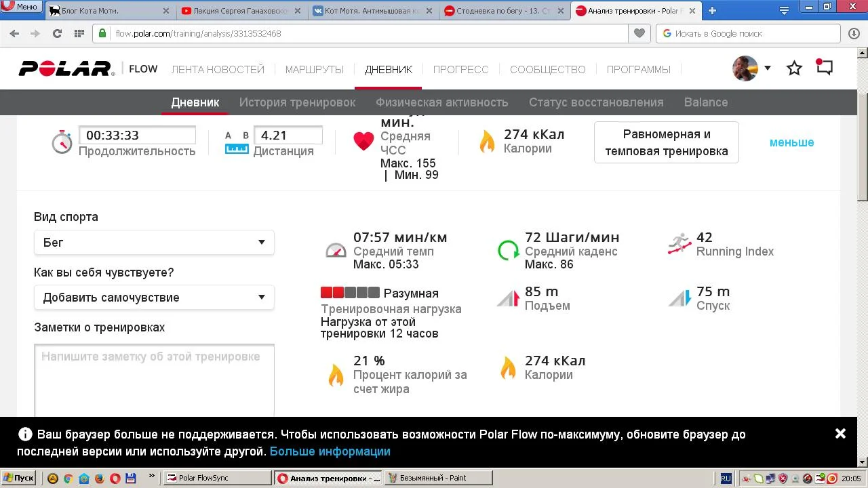The width and height of the screenshot is (868, 488).
Task: Select the Статус восстановления sub-tab
Action: point(596,102)
